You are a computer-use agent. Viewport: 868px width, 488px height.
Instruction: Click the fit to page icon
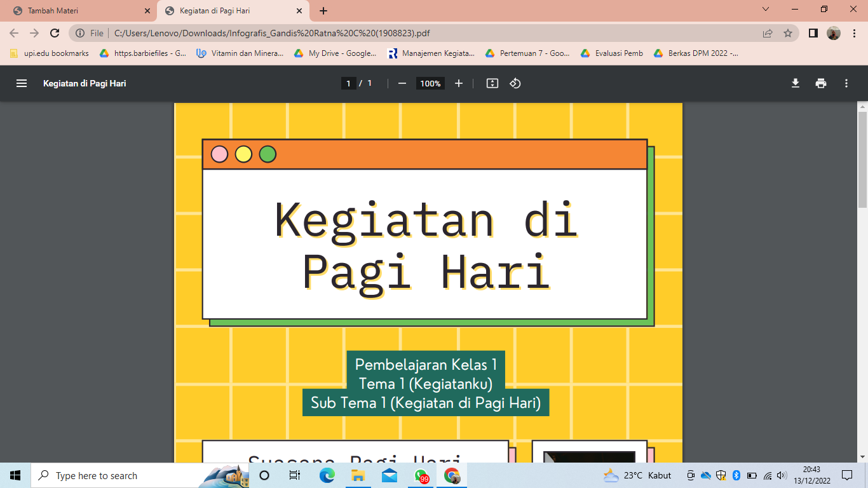tap(492, 83)
